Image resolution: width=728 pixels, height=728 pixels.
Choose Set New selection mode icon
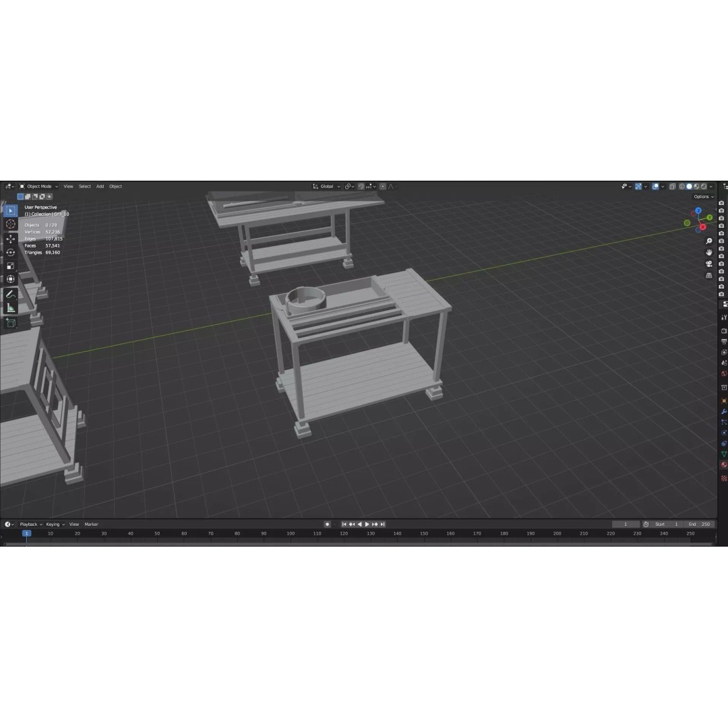(x=20, y=197)
